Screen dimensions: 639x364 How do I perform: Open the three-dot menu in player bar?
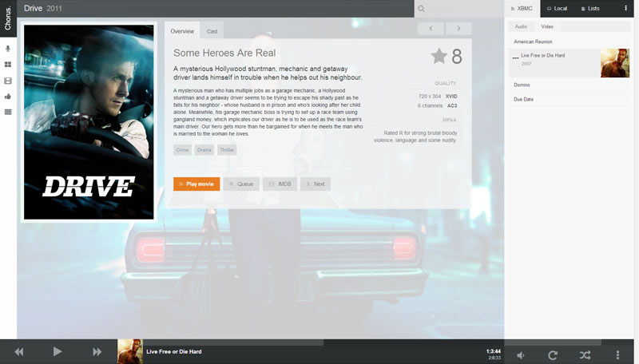coord(617,354)
